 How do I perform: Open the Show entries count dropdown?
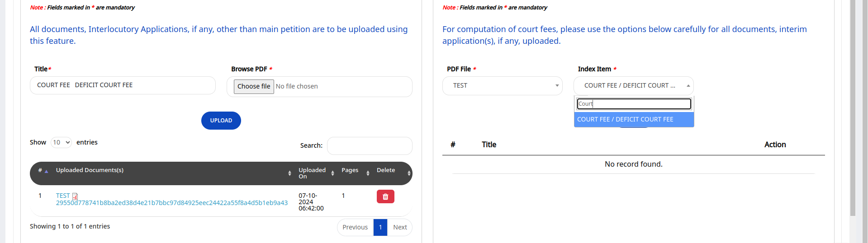61,142
